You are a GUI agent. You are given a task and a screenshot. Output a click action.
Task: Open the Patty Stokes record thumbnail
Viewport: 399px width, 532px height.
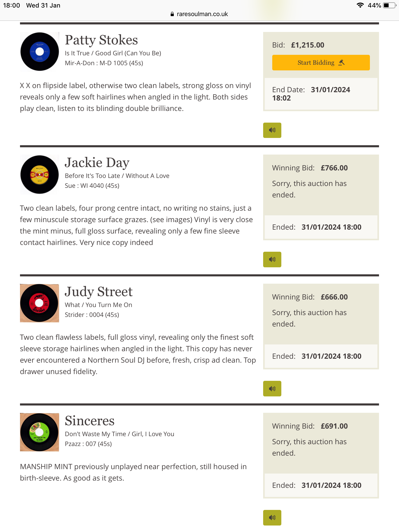point(39,51)
